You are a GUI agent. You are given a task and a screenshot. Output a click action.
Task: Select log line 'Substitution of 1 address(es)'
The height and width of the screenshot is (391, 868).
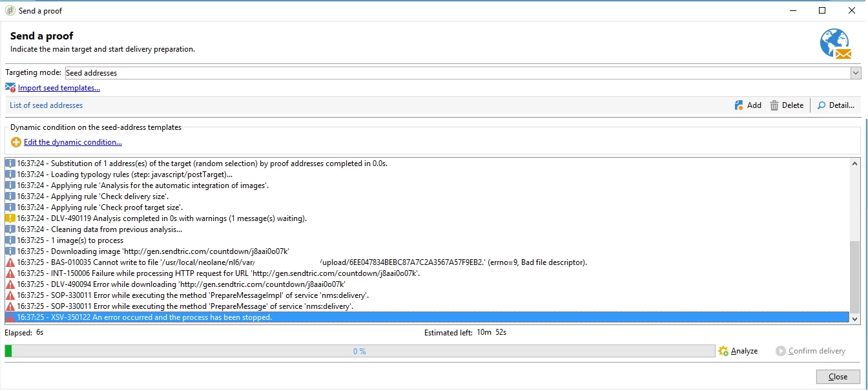pos(426,164)
